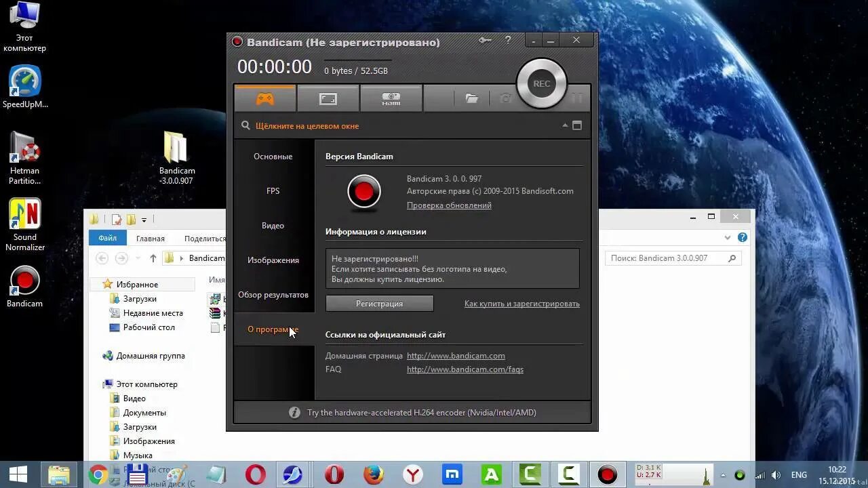Image resolution: width=868 pixels, height=488 pixels.
Task: Open the Обзор результатов section
Action: click(x=273, y=295)
